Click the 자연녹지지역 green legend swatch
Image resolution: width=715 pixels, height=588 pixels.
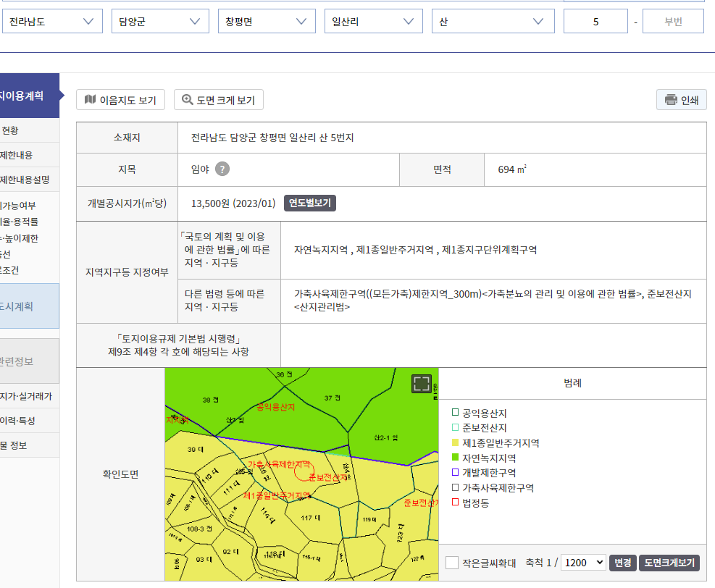pyautogui.click(x=455, y=458)
